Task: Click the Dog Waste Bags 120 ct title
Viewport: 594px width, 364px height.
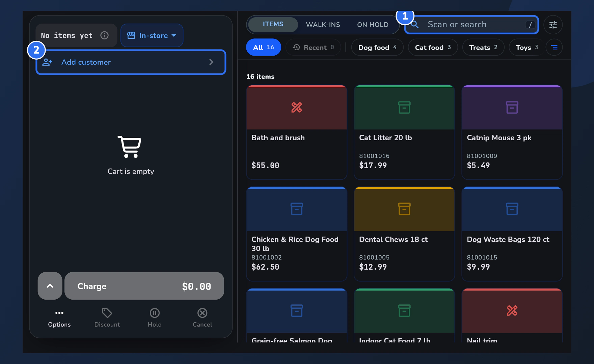Action: click(508, 240)
